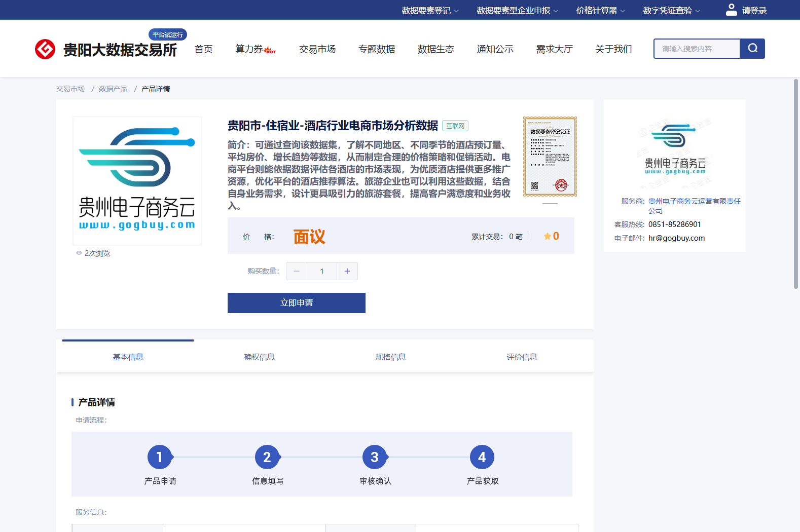The height and width of the screenshot is (532, 800).
Task: Click the Guiyang Big Data Exchange red logo
Action: pyautogui.click(x=45, y=49)
